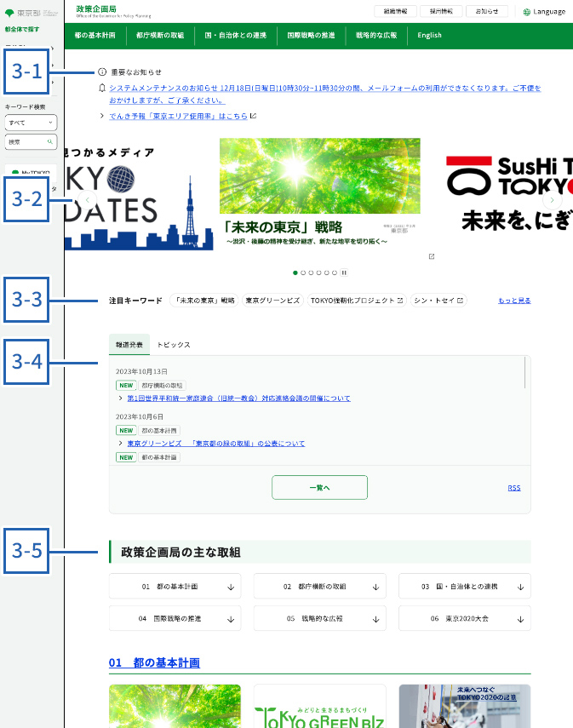Open 国・自治体との連携 in the green menu
The height and width of the screenshot is (728, 573).
(236, 35)
